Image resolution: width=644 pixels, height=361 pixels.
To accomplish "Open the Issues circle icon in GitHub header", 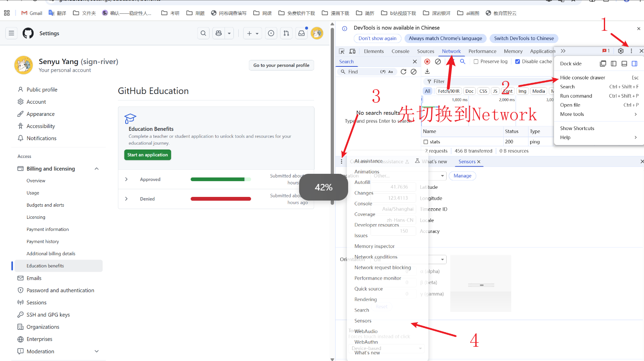I will tap(271, 33).
